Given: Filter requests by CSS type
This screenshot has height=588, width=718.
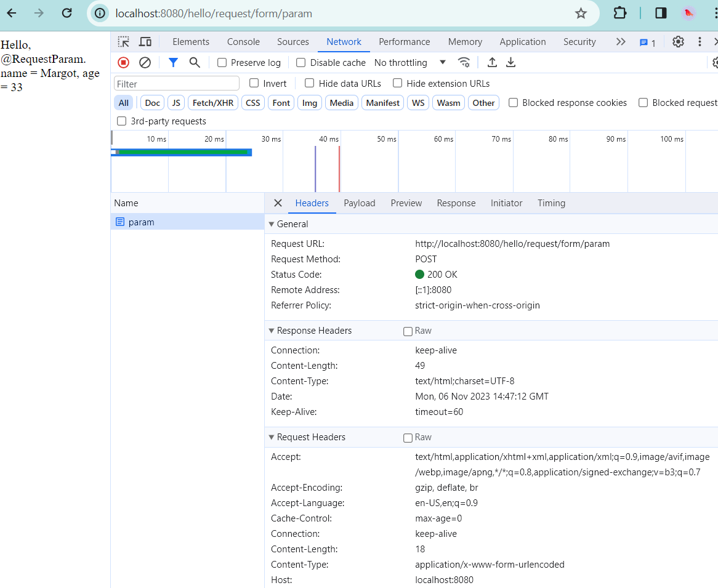Looking at the screenshot, I should pos(252,103).
